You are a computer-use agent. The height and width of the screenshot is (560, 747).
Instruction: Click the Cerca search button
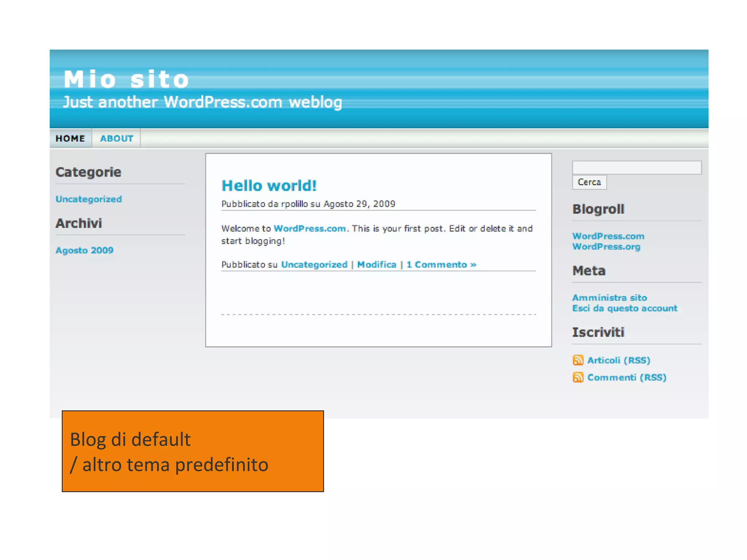[x=589, y=182]
